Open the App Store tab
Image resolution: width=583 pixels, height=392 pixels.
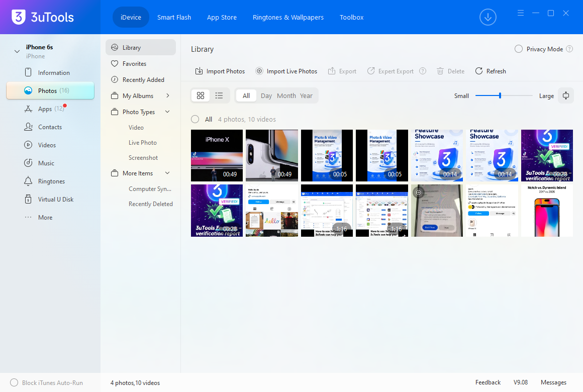click(x=222, y=17)
